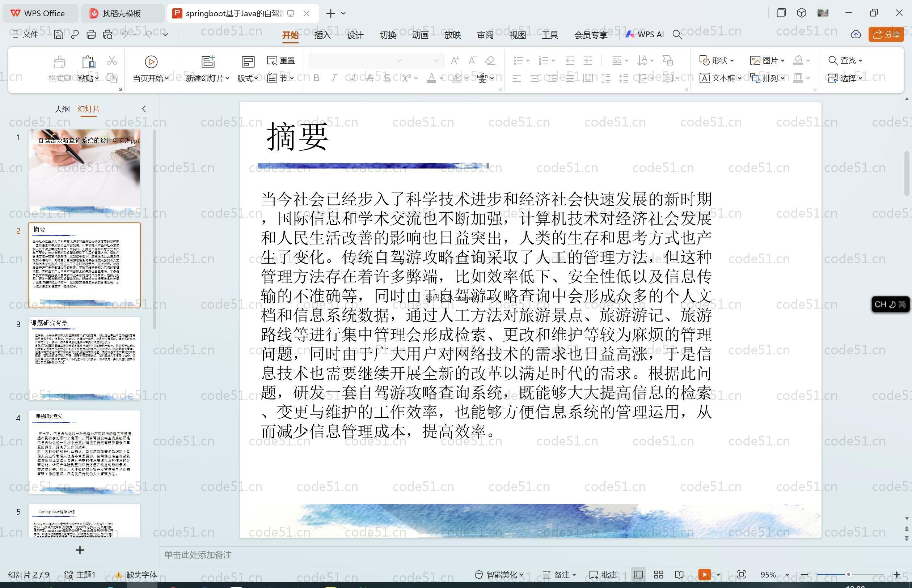Viewport: 912px width, 588px height.
Task: Click the Save icon in quick toolbar
Action: pos(59,35)
